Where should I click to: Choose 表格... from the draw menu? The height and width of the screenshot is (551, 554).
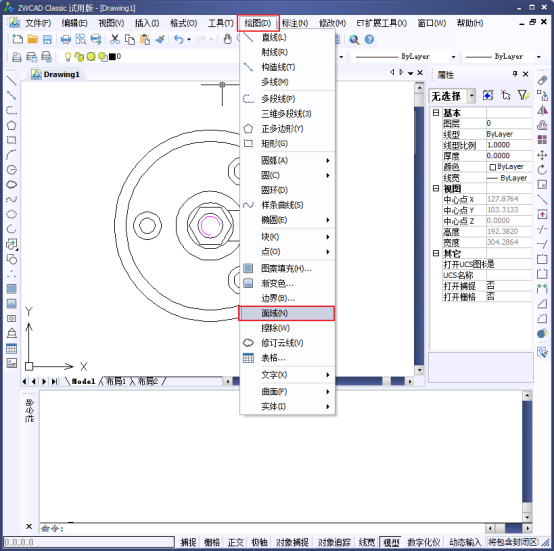coord(287,358)
